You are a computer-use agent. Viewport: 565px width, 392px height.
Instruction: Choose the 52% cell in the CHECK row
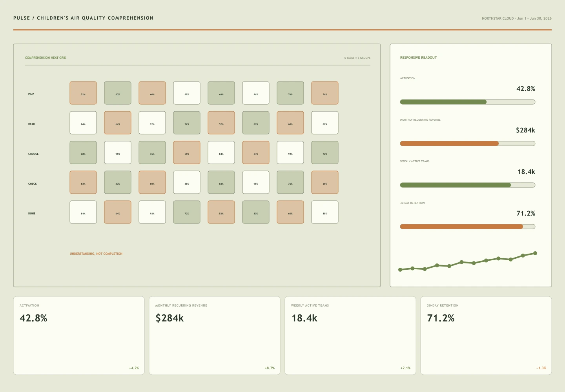[x=83, y=182]
